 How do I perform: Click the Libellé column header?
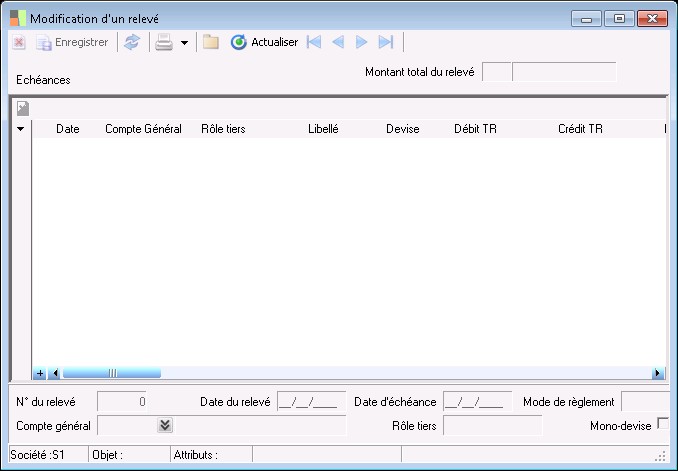coord(323,129)
